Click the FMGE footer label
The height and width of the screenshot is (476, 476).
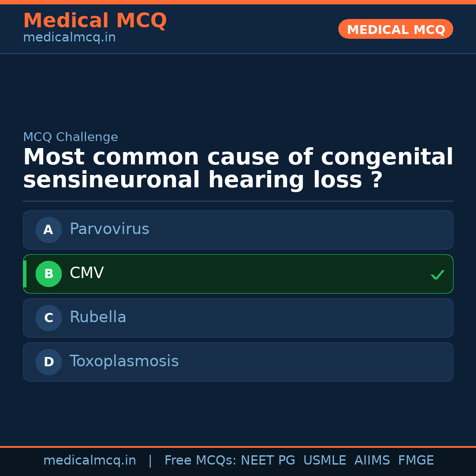click(416, 461)
